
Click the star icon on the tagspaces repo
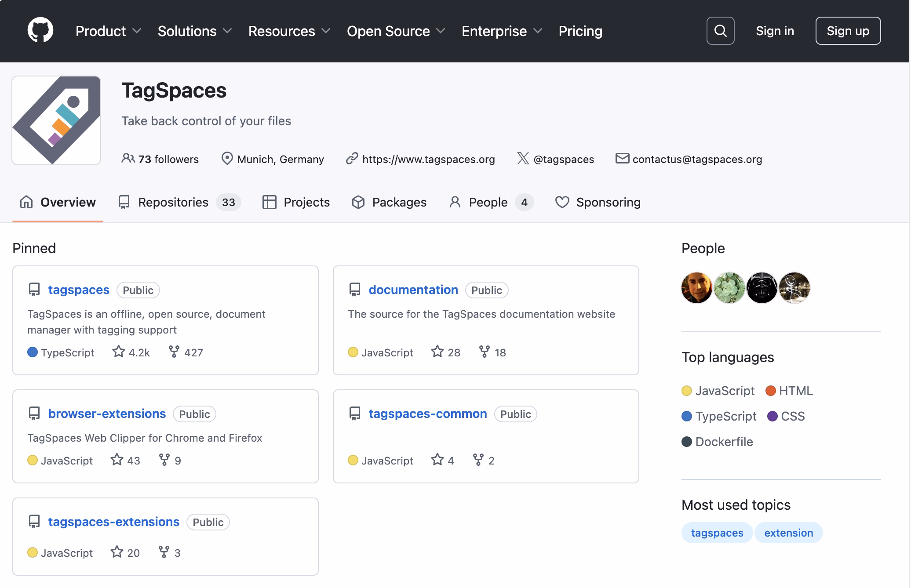pyautogui.click(x=118, y=352)
